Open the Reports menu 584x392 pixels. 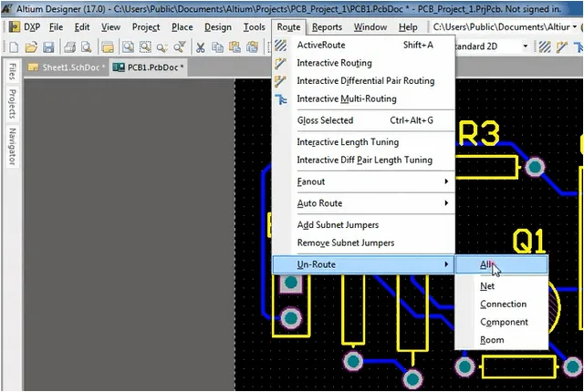pyautogui.click(x=327, y=27)
